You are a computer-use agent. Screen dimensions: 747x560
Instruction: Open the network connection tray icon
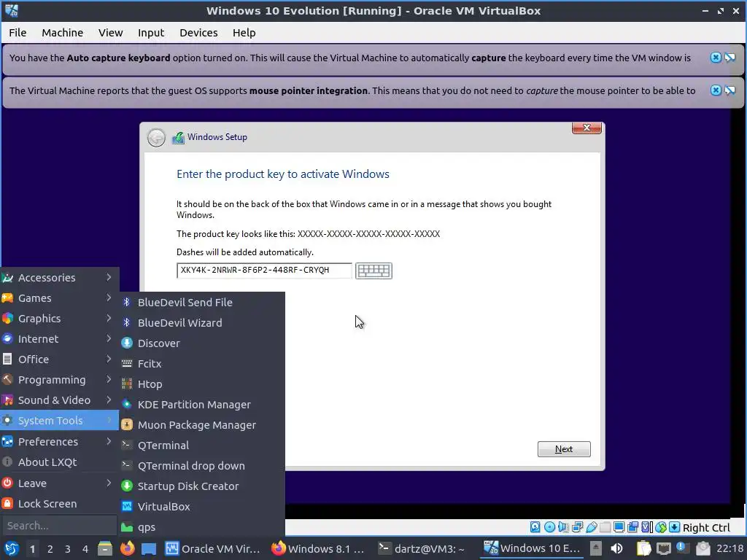coord(663,548)
